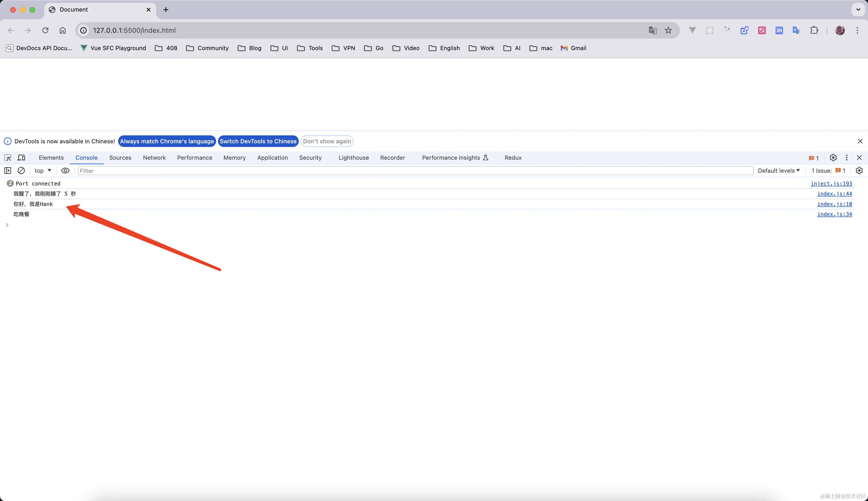This screenshot has height=501, width=868.
Task: Click the inspect element picker icon
Action: tap(7, 158)
